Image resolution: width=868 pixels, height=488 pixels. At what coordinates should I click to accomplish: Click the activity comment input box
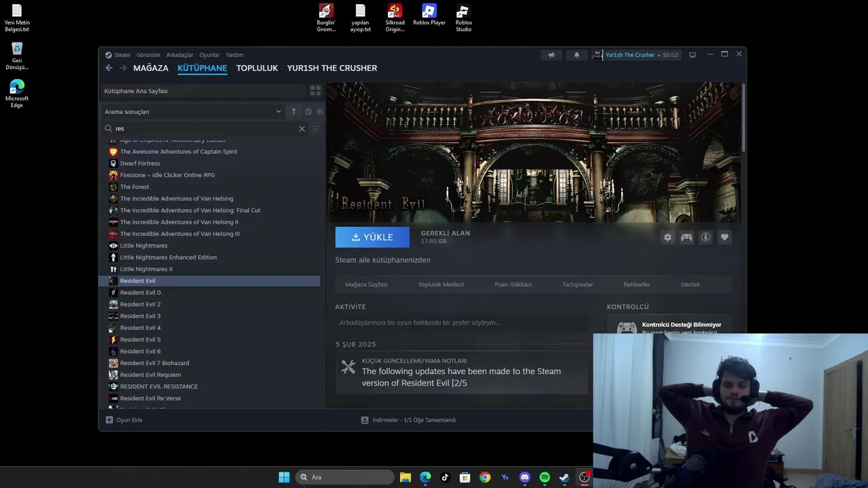point(461,323)
